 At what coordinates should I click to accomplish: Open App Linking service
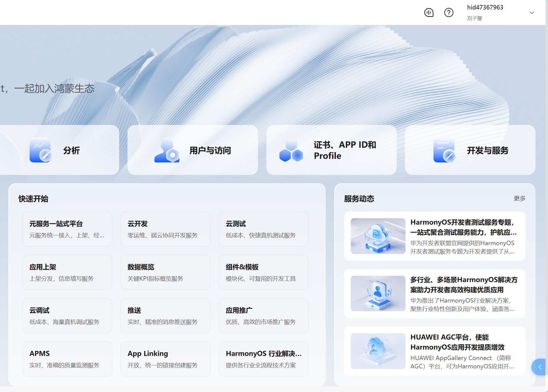coord(165,359)
